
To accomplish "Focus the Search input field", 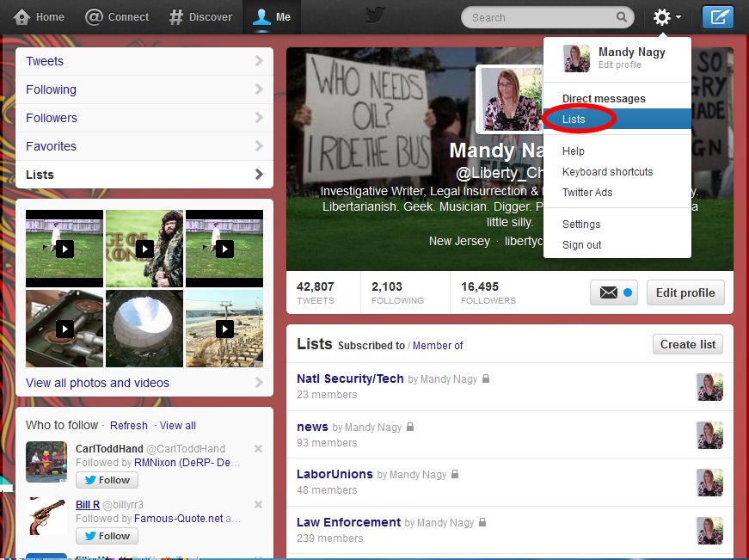I will (547, 18).
